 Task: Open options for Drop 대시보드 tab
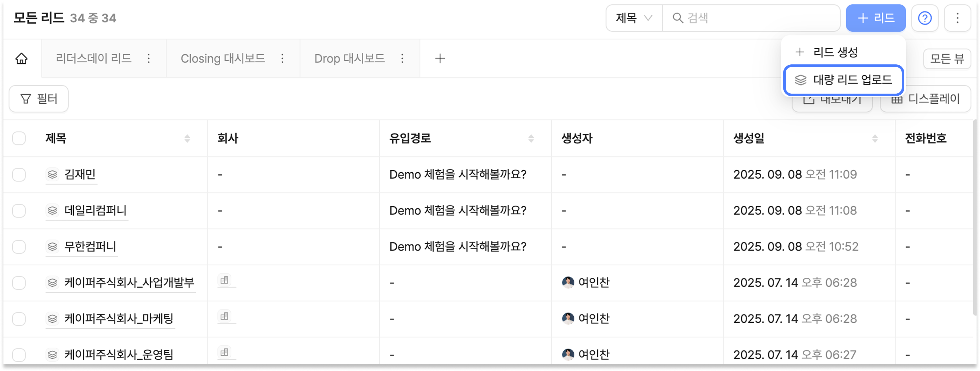point(402,58)
